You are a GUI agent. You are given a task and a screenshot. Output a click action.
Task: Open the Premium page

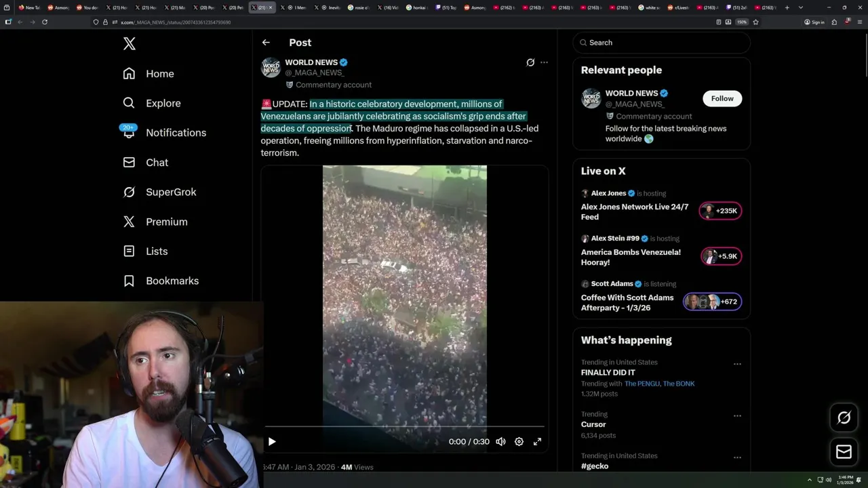point(155,222)
